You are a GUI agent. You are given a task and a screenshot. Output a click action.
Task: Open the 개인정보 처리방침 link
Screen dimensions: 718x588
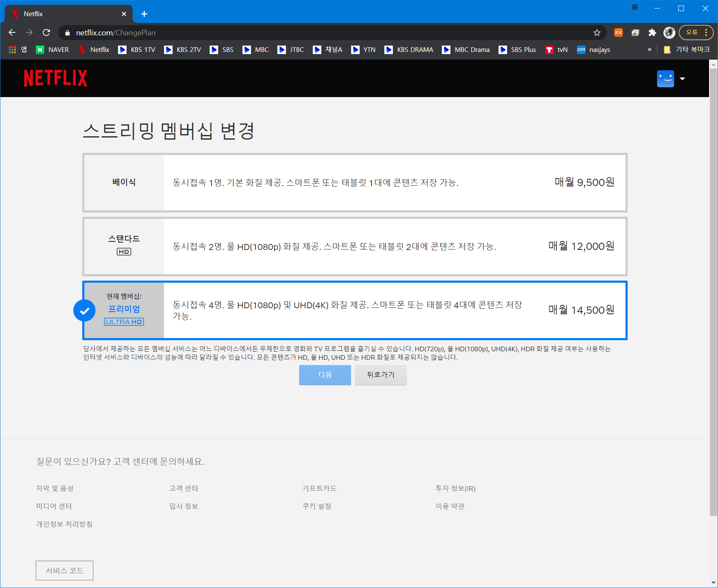tap(64, 524)
